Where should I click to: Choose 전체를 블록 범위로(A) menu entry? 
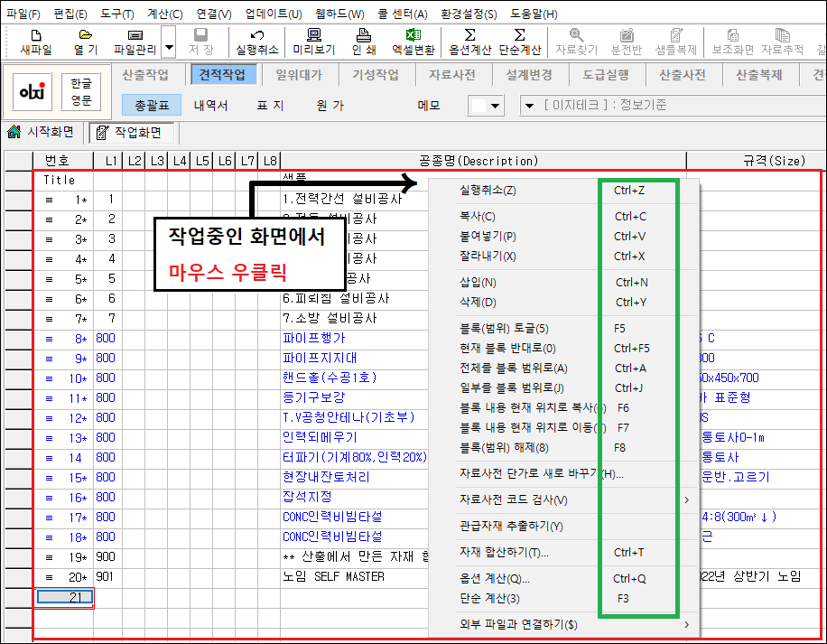tap(563, 369)
